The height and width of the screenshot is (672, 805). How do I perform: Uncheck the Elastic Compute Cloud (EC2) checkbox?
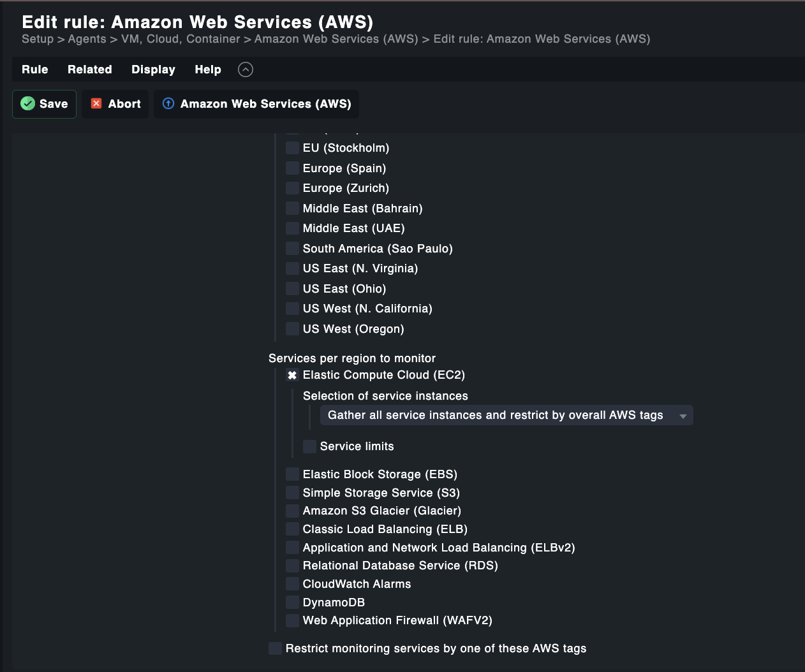pyautogui.click(x=292, y=376)
